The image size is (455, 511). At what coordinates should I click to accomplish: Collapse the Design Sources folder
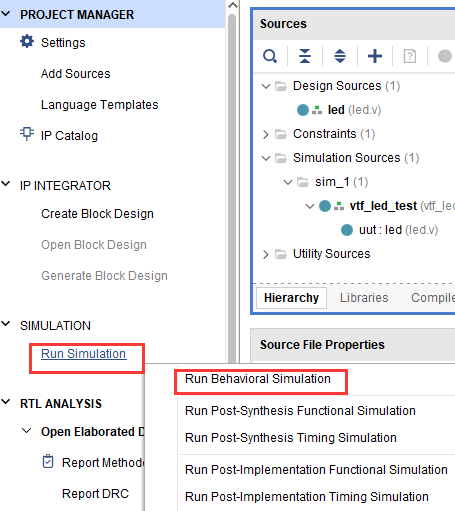tap(266, 86)
